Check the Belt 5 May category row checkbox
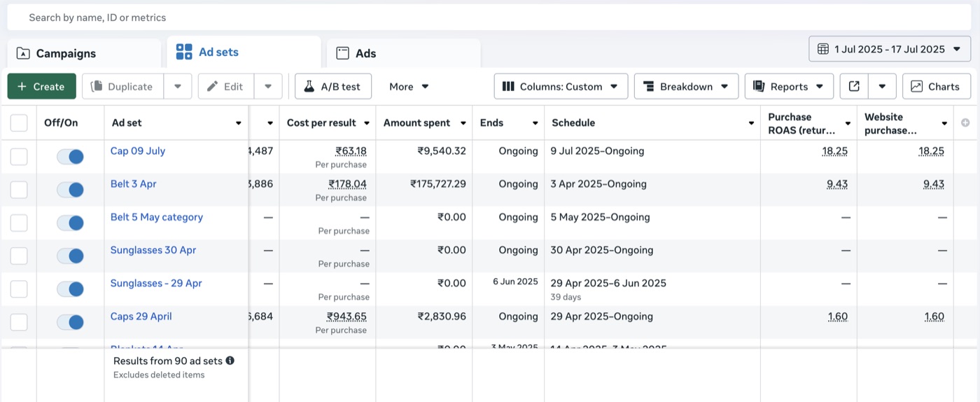Screen dimensions: 980x402 [x=19, y=223]
